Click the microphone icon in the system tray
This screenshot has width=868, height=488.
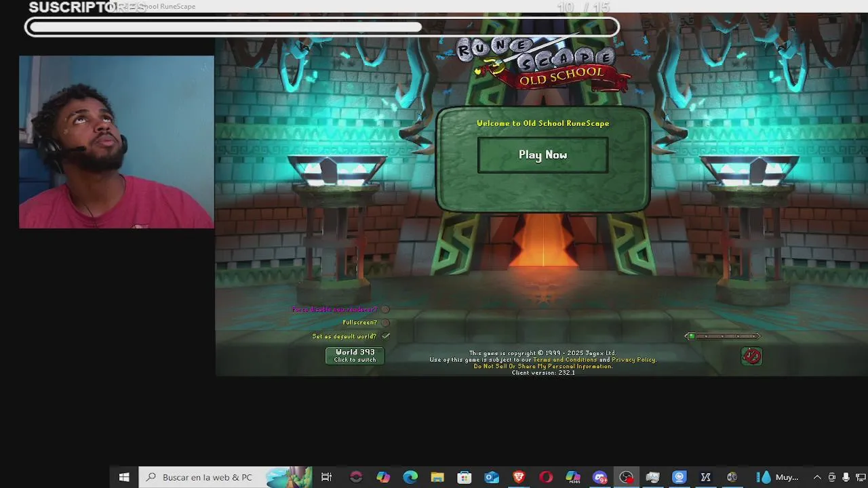[845, 477]
